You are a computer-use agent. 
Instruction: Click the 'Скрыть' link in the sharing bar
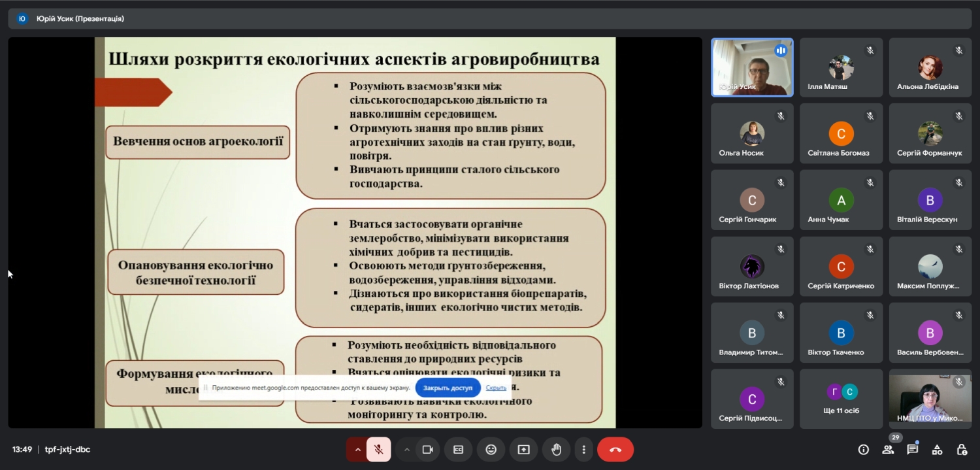(x=496, y=388)
